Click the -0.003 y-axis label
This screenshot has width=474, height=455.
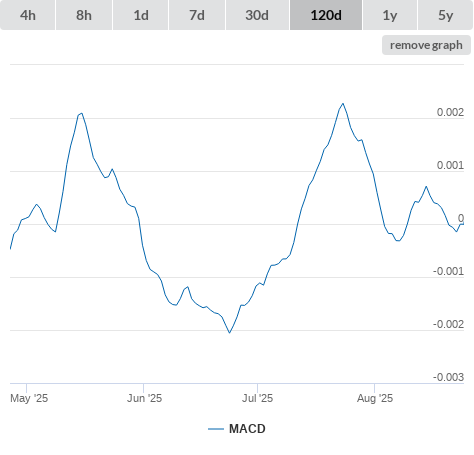click(x=448, y=377)
